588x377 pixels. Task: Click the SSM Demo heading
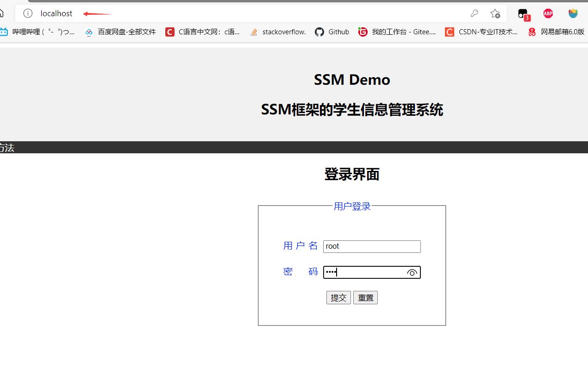(352, 80)
